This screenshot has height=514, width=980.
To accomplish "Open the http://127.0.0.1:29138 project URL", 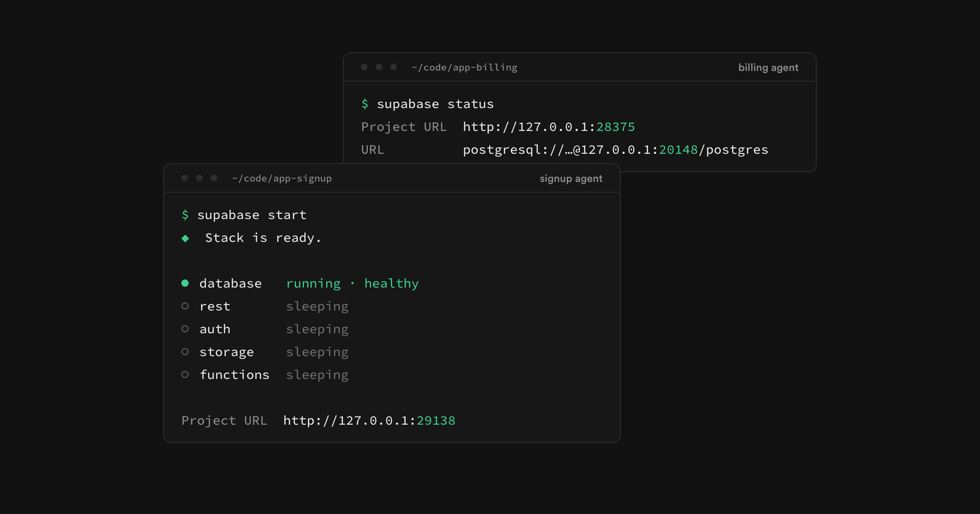I will [369, 421].
